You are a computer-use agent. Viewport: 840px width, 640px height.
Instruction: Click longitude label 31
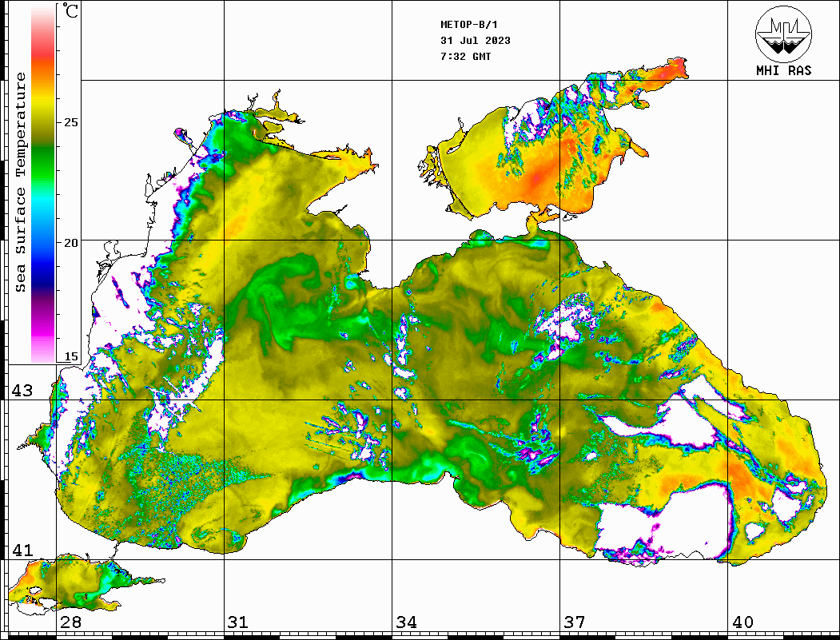coord(238,622)
